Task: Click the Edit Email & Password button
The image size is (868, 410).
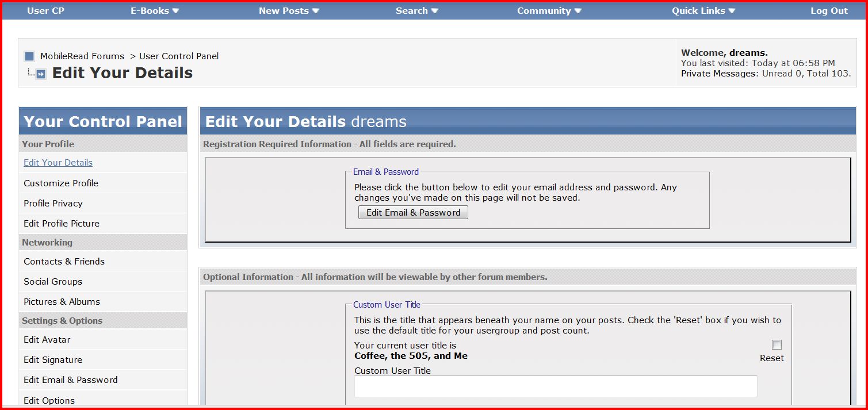Action: click(x=413, y=213)
